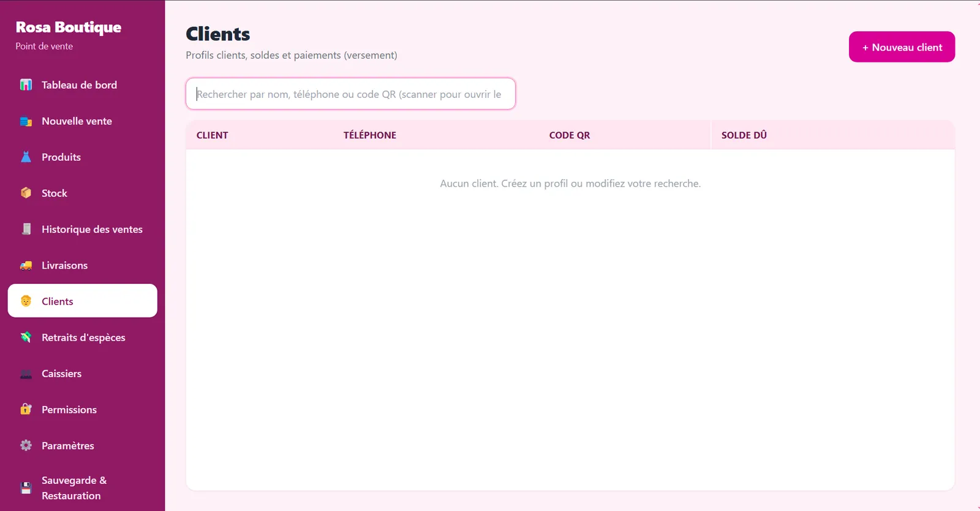Image resolution: width=980 pixels, height=511 pixels.
Task: Click the Clients face icon
Action: pyautogui.click(x=26, y=301)
